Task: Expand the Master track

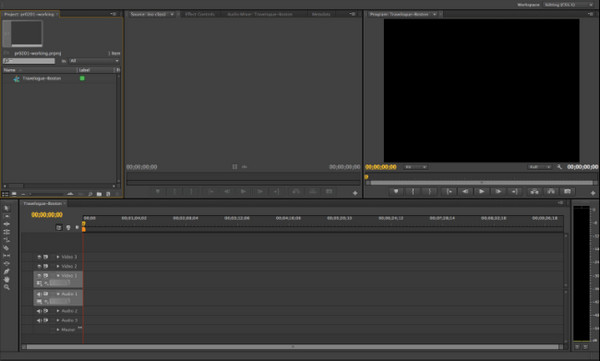Action: pos(58,330)
